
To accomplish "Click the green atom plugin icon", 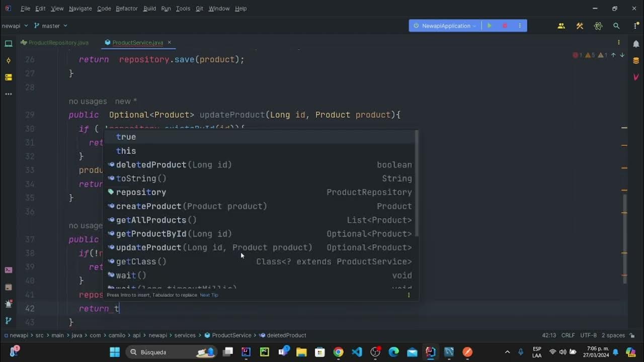I will (x=598, y=26).
